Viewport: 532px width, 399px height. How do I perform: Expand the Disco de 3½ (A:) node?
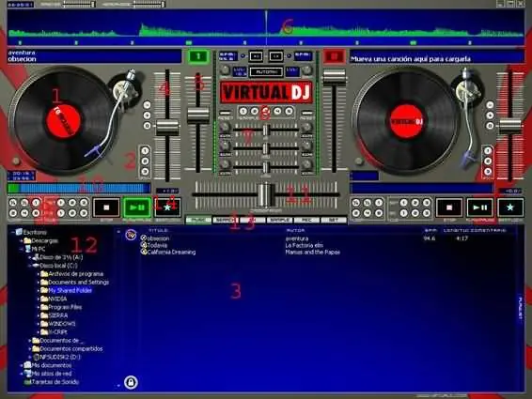click(29, 257)
